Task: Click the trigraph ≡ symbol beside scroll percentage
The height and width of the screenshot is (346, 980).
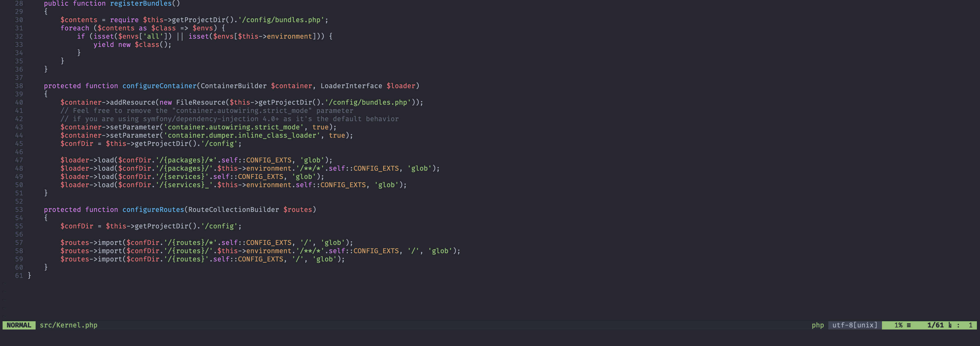Action: point(909,325)
